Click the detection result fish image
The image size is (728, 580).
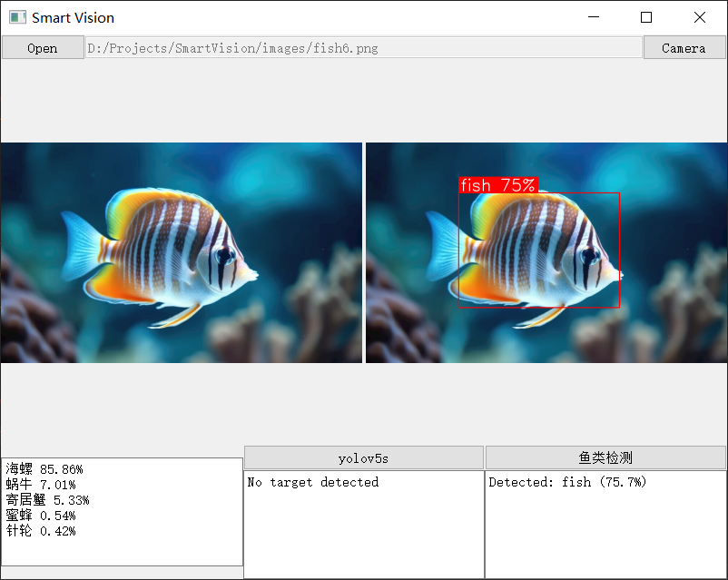[546, 252]
